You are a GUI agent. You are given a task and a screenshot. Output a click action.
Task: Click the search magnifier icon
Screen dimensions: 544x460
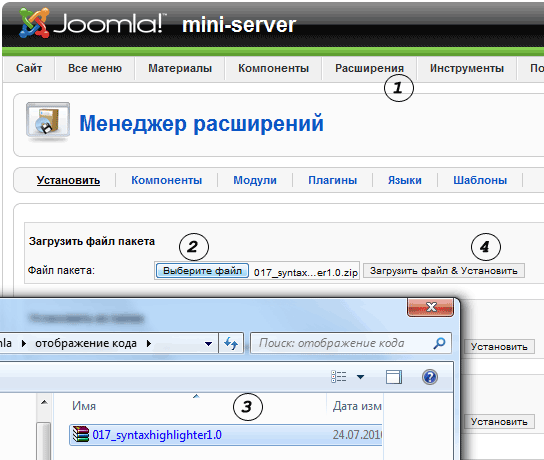439,343
